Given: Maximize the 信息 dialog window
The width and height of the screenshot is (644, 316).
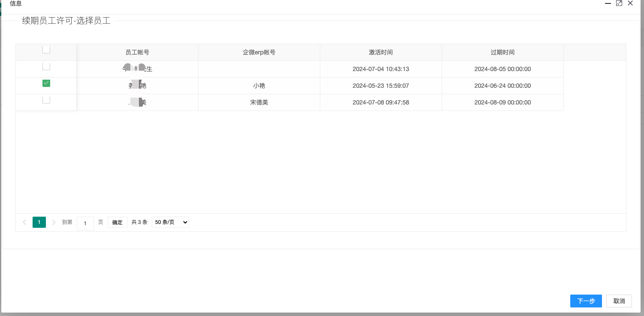Looking at the screenshot, I should pos(619,3).
